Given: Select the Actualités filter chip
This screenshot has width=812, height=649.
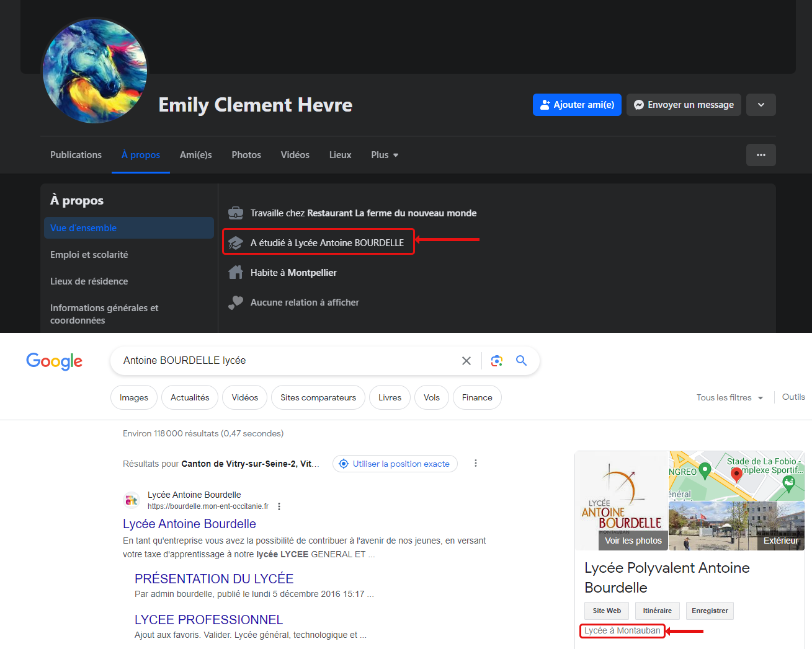Looking at the screenshot, I should (x=190, y=397).
